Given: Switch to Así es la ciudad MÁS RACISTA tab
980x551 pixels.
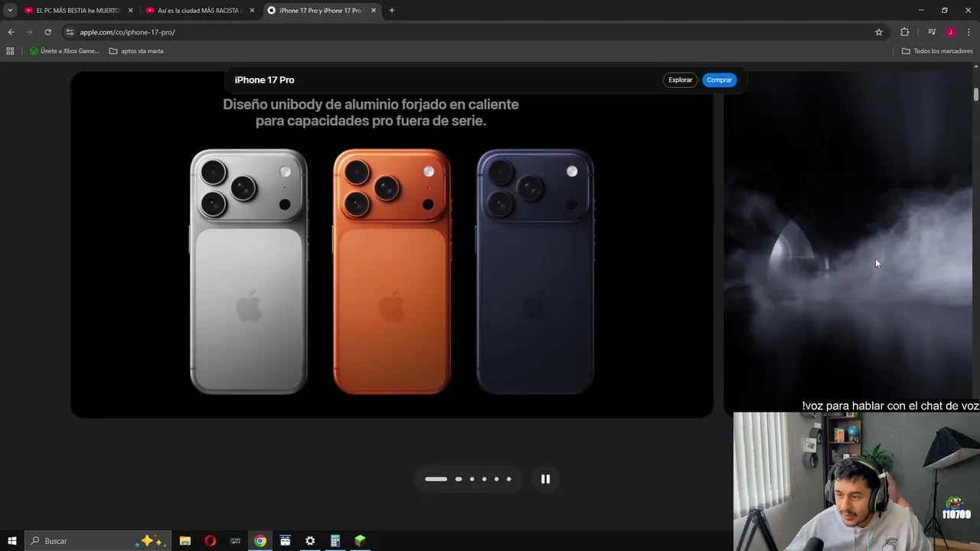Looking at the screenshot, I should coord(199,11).
